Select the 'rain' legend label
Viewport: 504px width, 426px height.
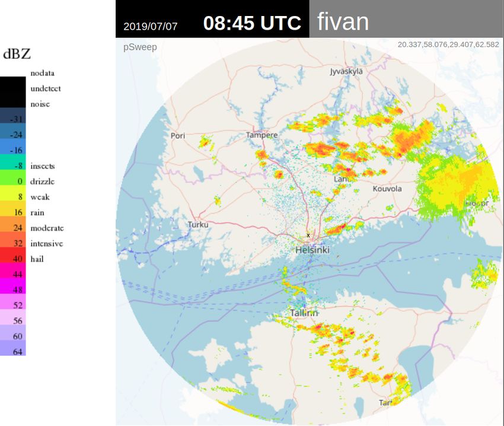click(x=37, y=212)
